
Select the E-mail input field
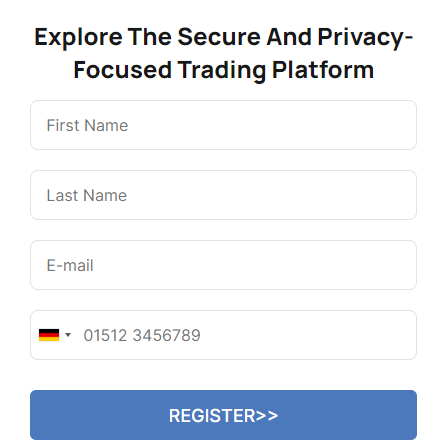223,265
